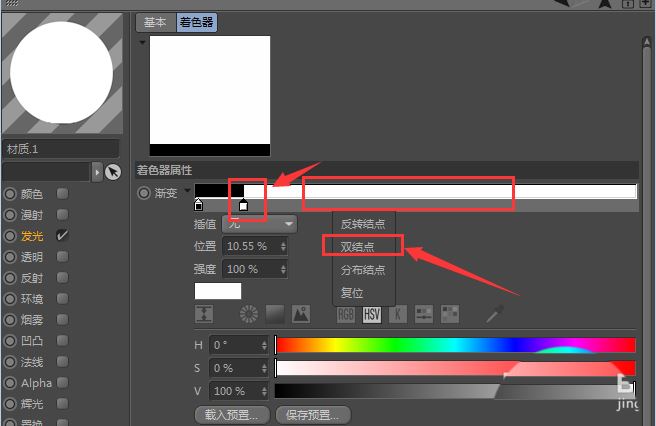
Task: Click the value (V) brightness slider
Action: click(x=456, y=391)
